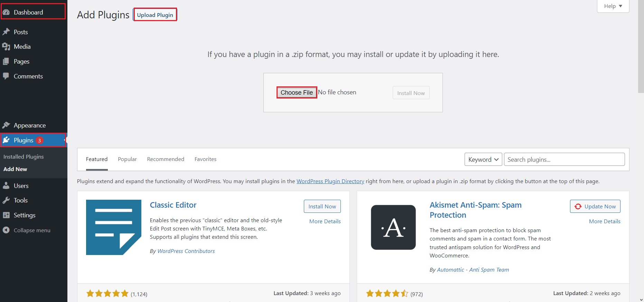Open the Keyword search type dropdown
The image size is (644, 302).
pyautogui.click(x=483, y=159)
